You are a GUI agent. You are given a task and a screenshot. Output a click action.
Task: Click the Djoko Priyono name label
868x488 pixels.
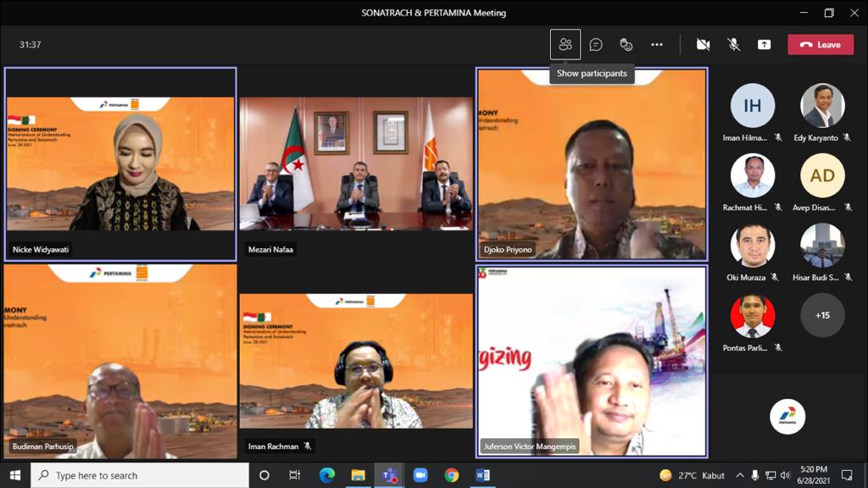click(508, 250)
